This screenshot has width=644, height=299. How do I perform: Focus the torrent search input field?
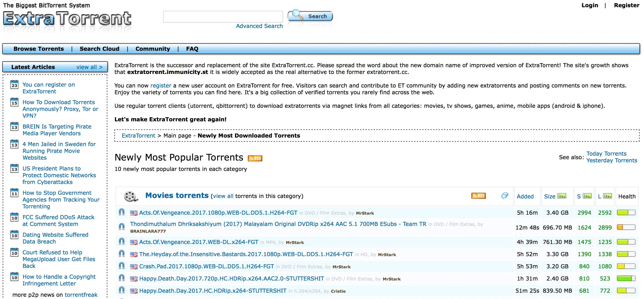(x=223, y=16)
